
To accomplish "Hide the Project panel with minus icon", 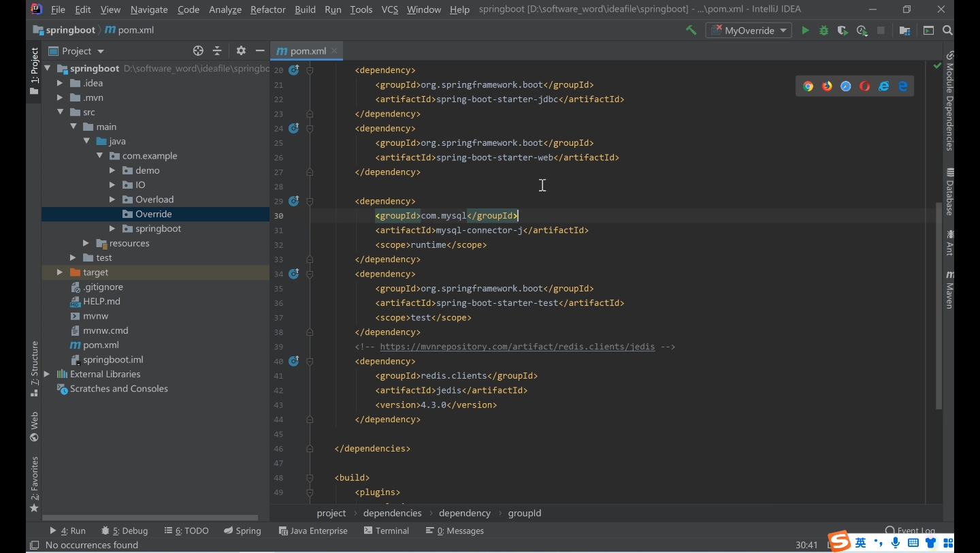I will coord(260,50).
